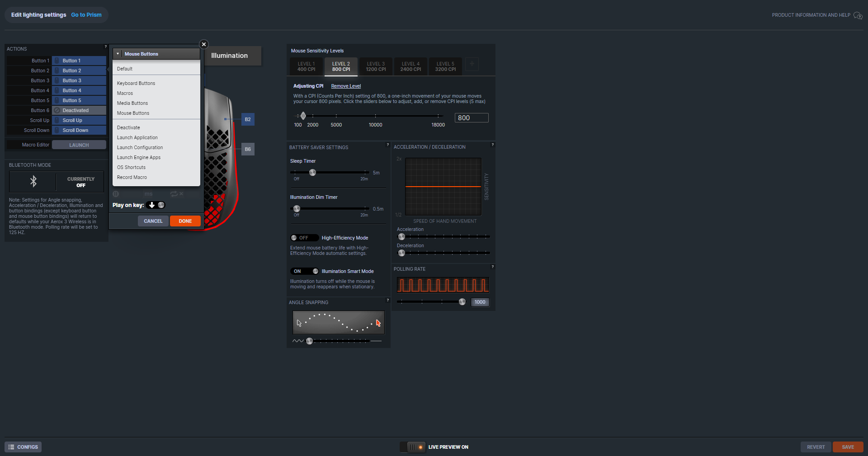Toggle Illumination Smart Mode switch
Viewport: 868px width, 456px height.
click(304, 271)
